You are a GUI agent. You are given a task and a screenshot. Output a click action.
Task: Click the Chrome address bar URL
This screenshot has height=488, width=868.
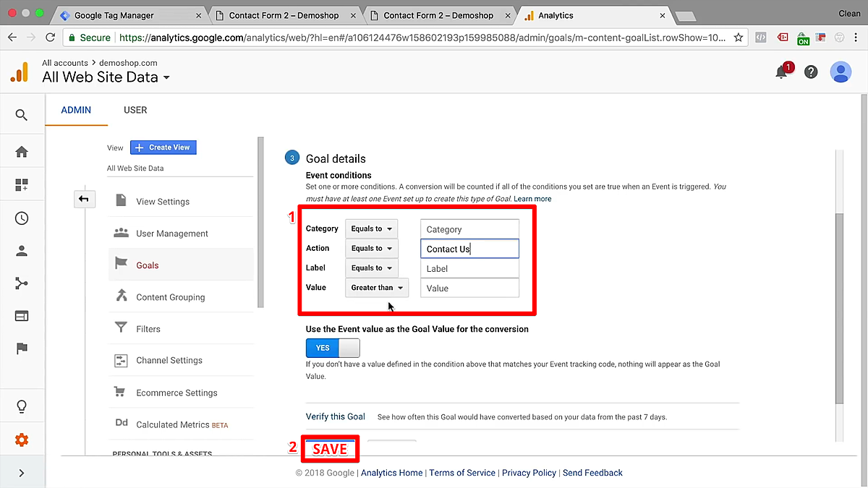pyautogui.click(x=422, y=38)
